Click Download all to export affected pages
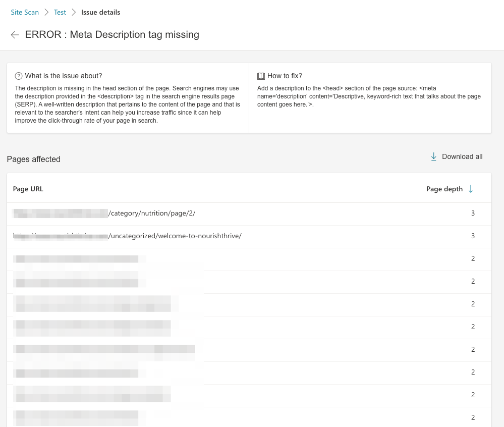The width and height of the screenshot is (504, 427). click(x=462, y=156)
